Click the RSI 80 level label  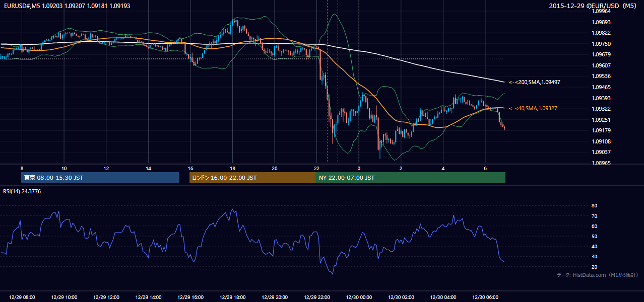(594, 206)
